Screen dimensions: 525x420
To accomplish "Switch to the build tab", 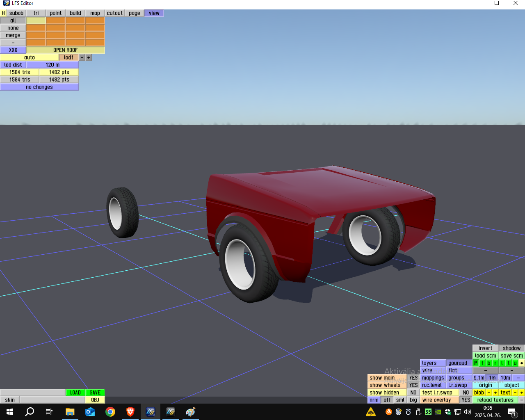I will 75,13.
